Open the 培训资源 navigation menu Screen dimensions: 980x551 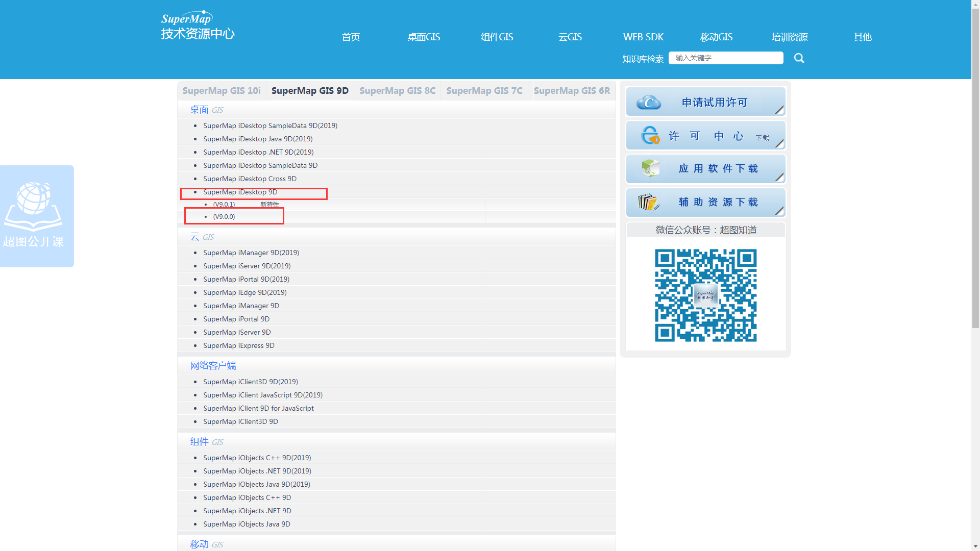[789, 37]
